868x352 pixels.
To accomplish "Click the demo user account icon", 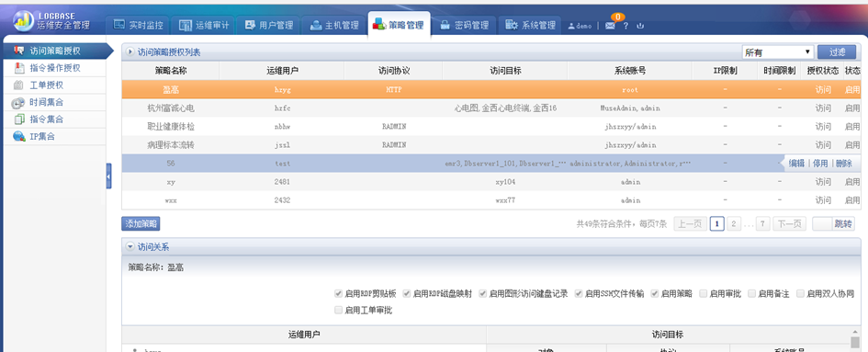I will [x=571, y=26].
